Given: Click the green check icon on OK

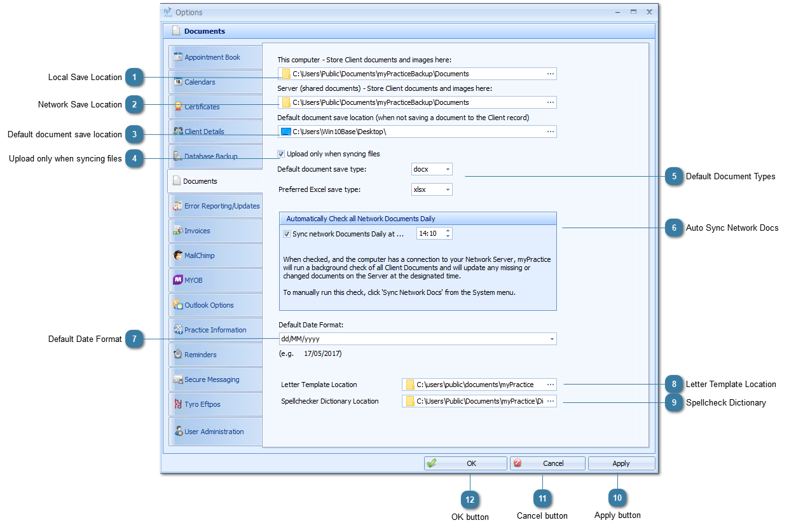Looking at the screenshot, I should [432, 463].
